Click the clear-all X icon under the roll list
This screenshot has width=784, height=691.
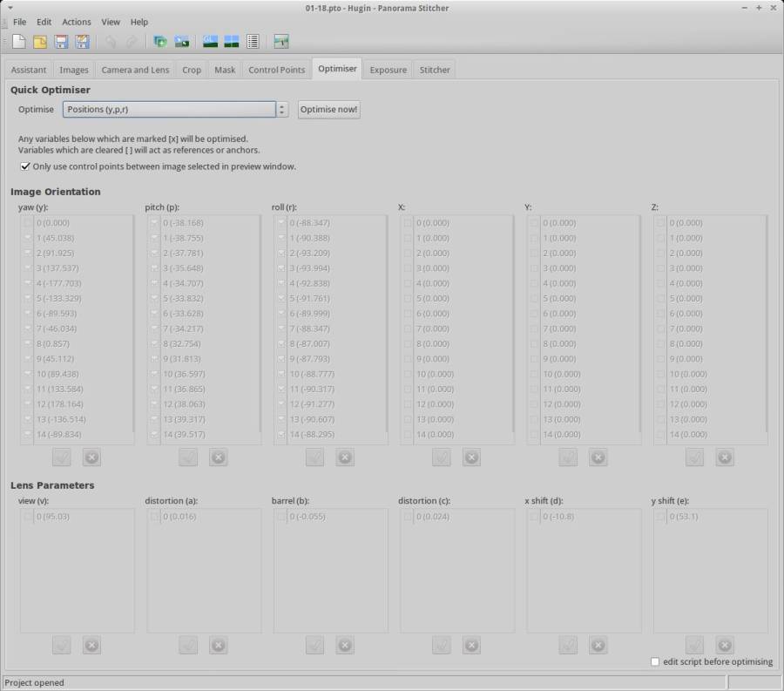[345, 457]
